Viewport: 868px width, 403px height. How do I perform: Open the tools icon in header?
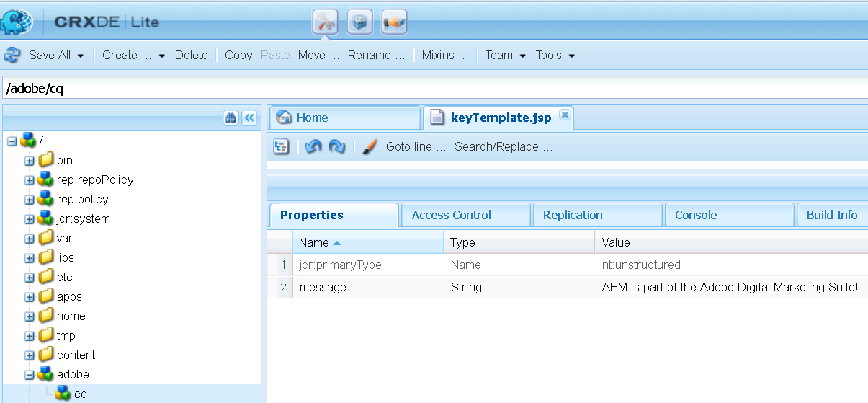point(326,22)
